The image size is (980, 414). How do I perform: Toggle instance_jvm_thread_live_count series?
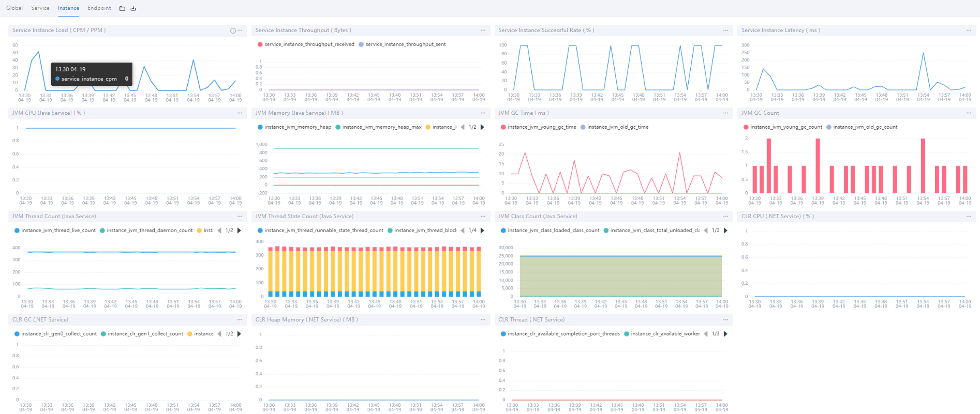tap(55, 231)
